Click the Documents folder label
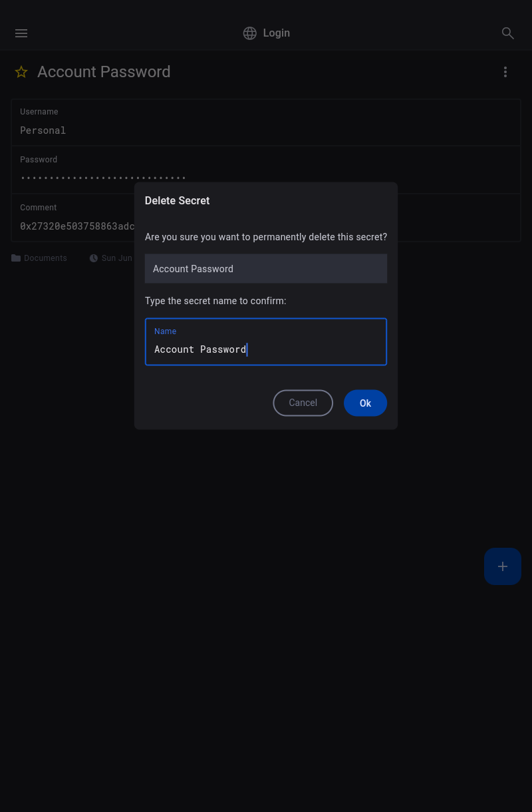532x812 pixels. click(x=45, y=258)
